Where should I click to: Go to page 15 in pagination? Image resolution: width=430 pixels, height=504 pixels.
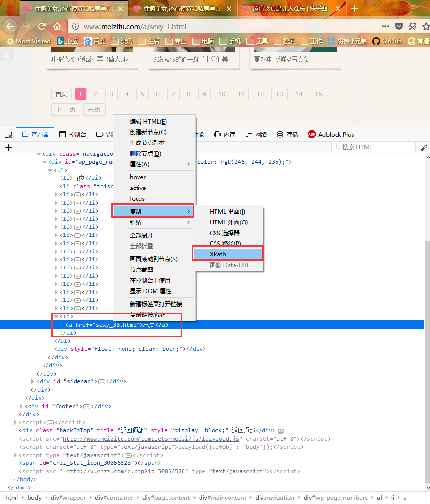[318, 94]
